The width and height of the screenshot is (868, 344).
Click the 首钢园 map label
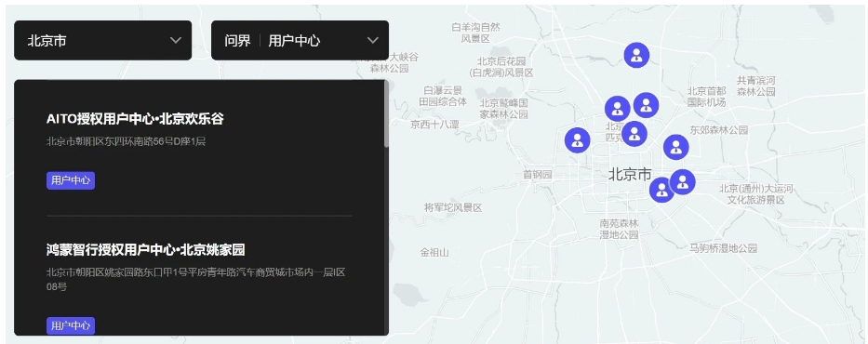point(538,175)
